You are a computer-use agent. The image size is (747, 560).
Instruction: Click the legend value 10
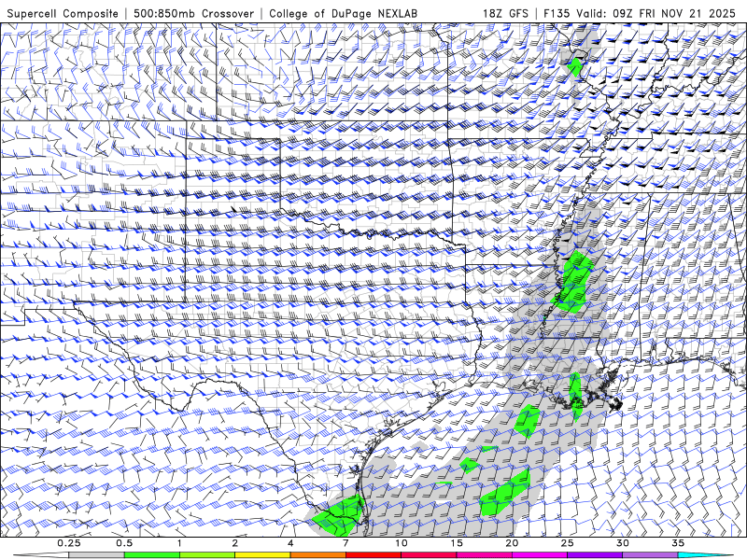pyautogui.click(x=402, y=543)
